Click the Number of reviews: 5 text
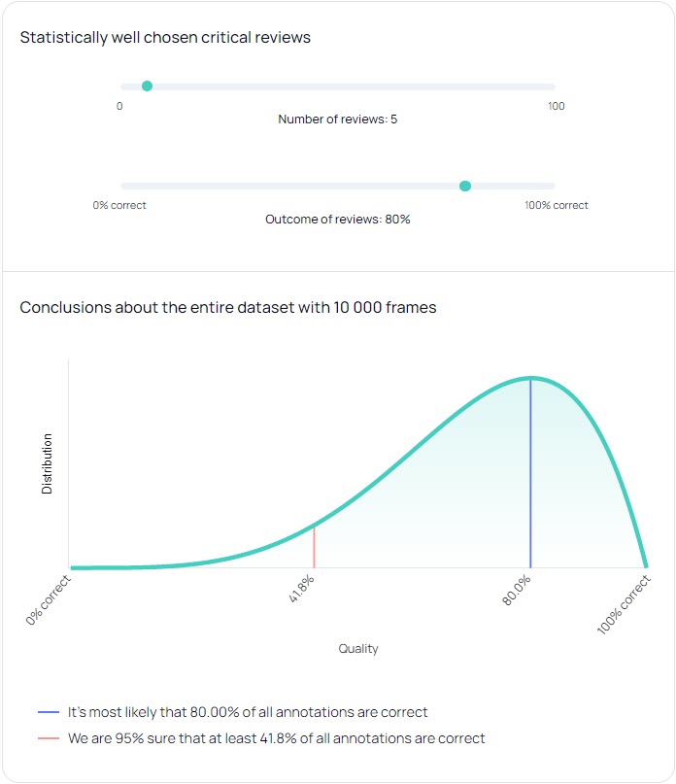 (x=338, y=119)
